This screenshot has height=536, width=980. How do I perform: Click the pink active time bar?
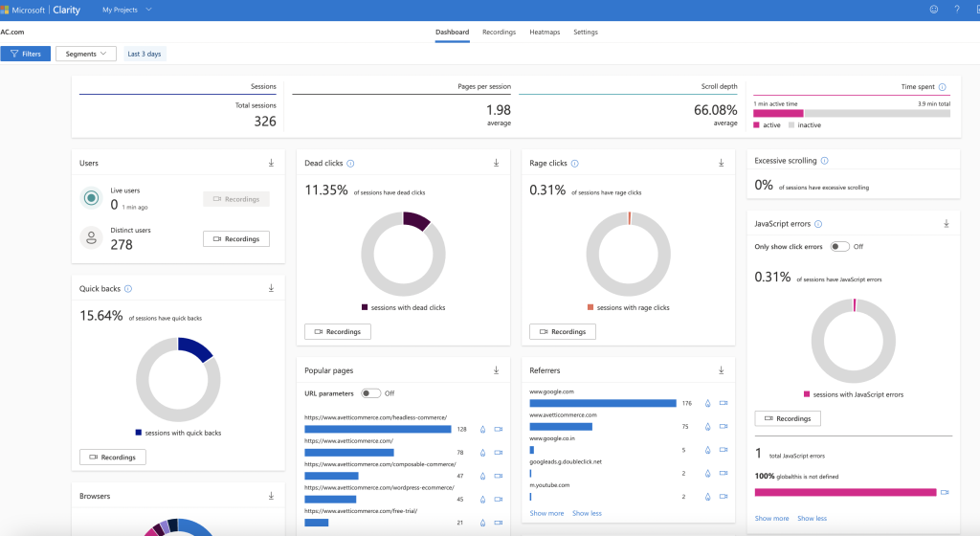pos(778,114)
